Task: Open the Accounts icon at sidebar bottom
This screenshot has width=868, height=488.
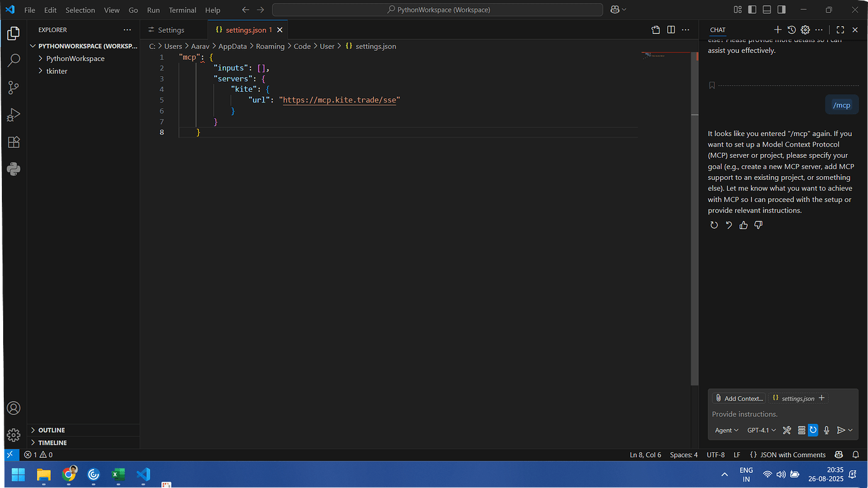Action: pos(13,408)
